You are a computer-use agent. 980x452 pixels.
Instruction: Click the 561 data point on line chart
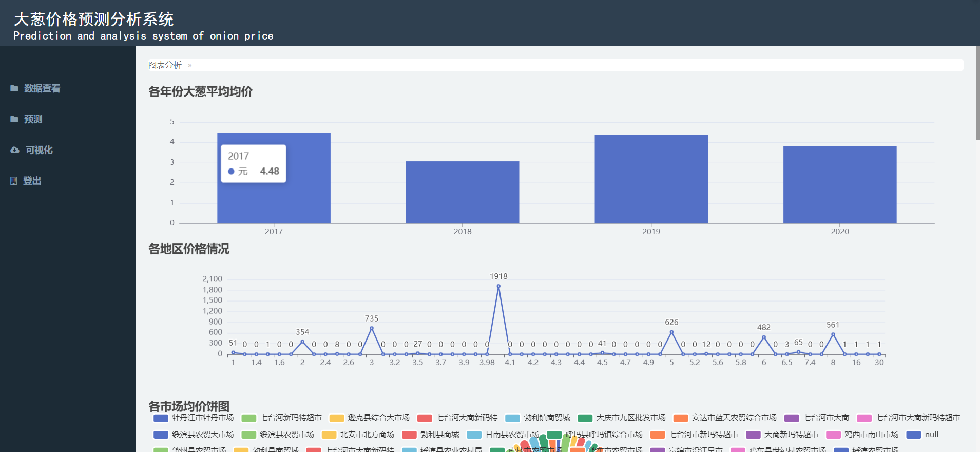click(x=833, y=334)
